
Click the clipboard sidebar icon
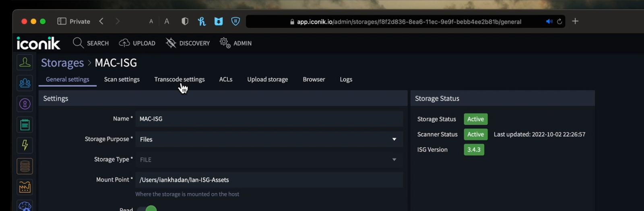[25, 125]
